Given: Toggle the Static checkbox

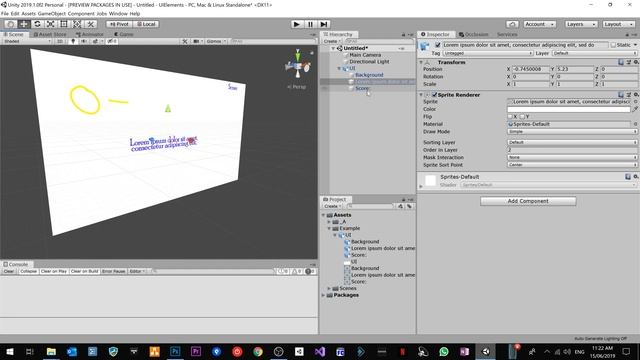Looking at the screenshot, I should click(613, 45).
